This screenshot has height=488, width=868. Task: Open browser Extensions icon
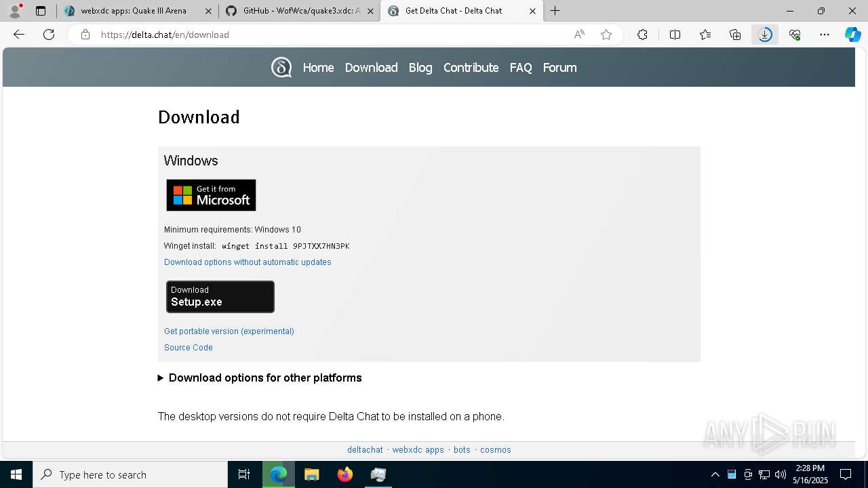point(642,35)
